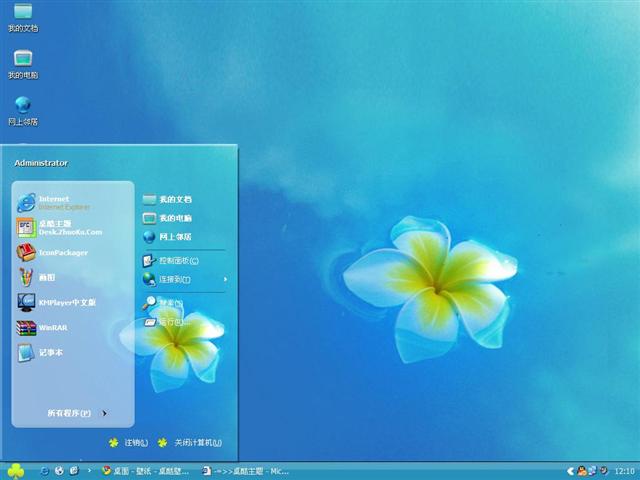Screen dimensions: 640x480
Task: Select the 我的电脑 desktop icon
Action: click(23, 65)
